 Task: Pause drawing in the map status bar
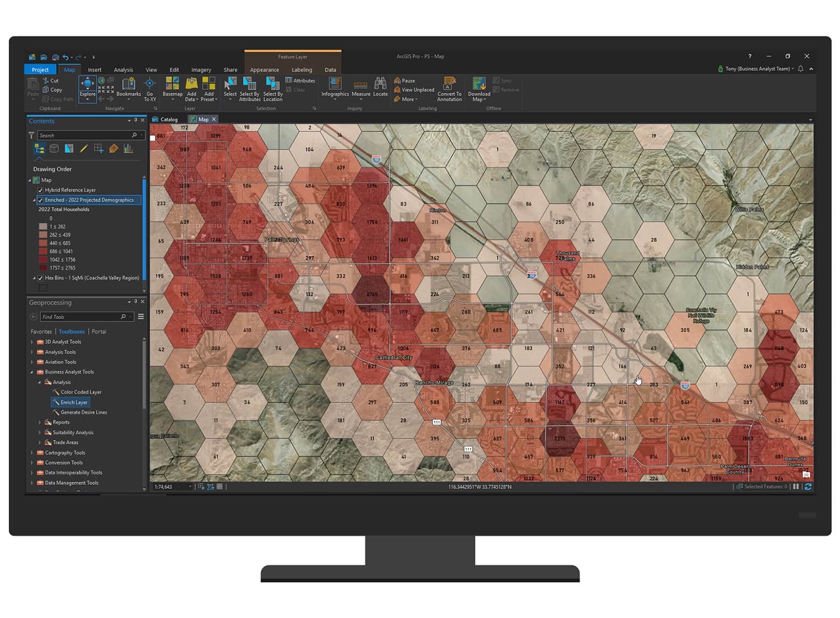(x=796, y=487)
